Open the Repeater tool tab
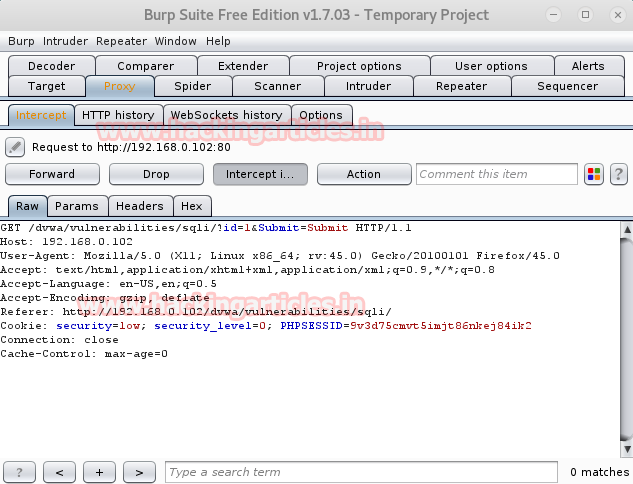The image size is (633, 484). click(461, 86)
